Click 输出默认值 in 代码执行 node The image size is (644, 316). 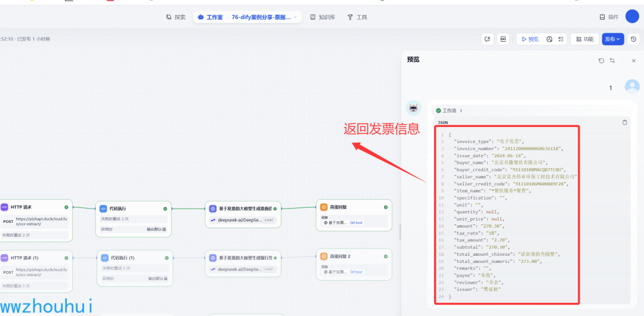(x=156, y=230)
